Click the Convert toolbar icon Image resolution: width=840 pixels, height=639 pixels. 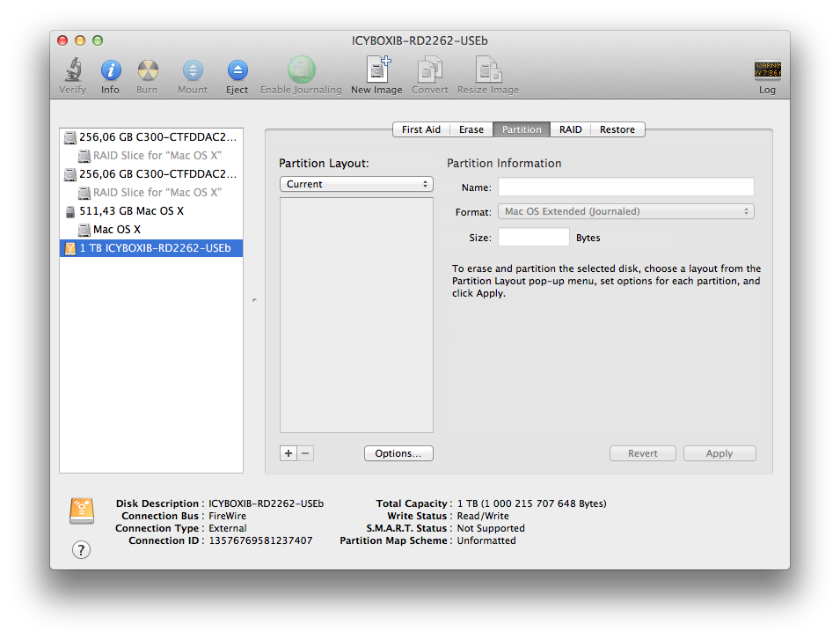pos(429,70)
